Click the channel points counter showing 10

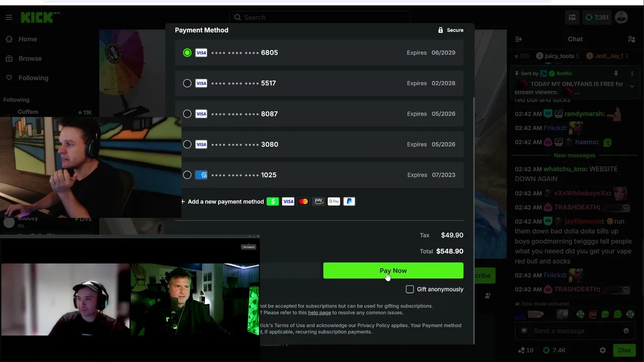coord(525,350)
